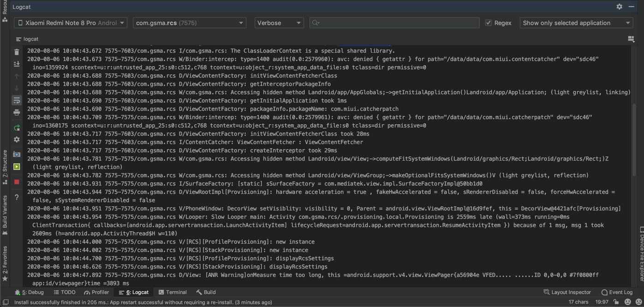Image resolution: width=644 pixels, height=307 pixels.
Task: Open the Verbose log level dropdown
Action: point(279,23)
